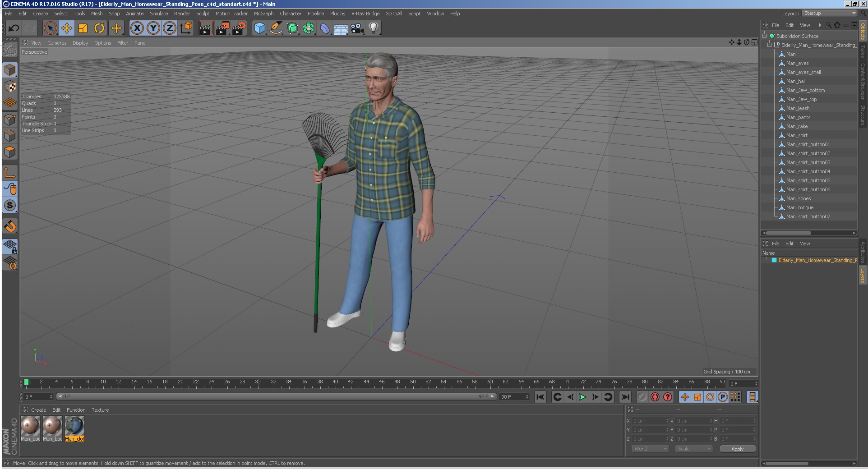The image size is (868, 469).
Task: Render the active view
Action: (206, 28)
